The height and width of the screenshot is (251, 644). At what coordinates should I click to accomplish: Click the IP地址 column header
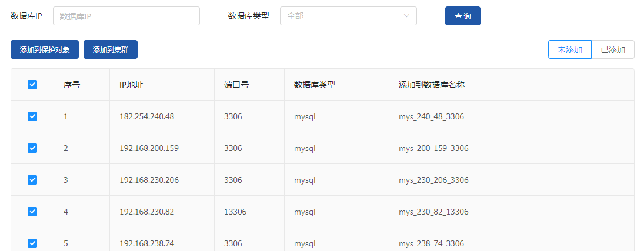click(131, 85)
